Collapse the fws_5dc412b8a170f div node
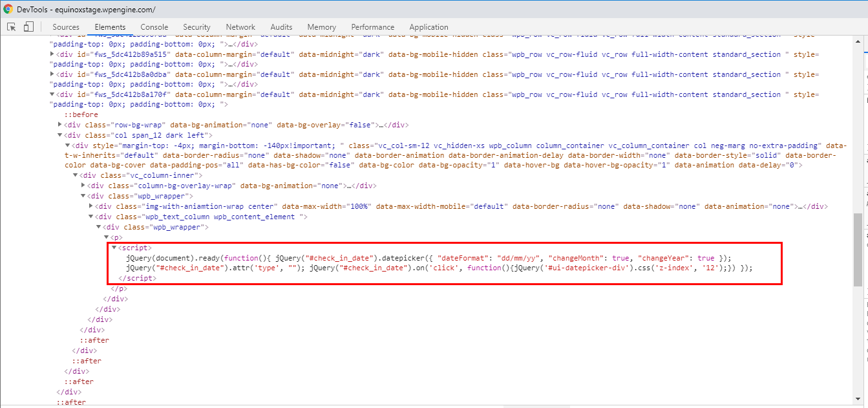 (x=52, y=94)
